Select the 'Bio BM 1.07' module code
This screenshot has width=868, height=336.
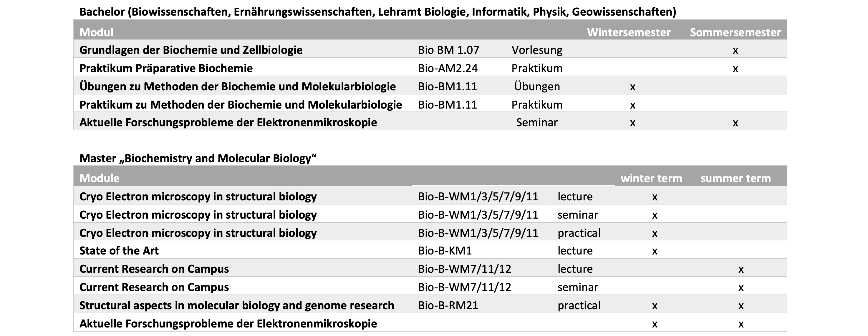click(x=448, y=50)
